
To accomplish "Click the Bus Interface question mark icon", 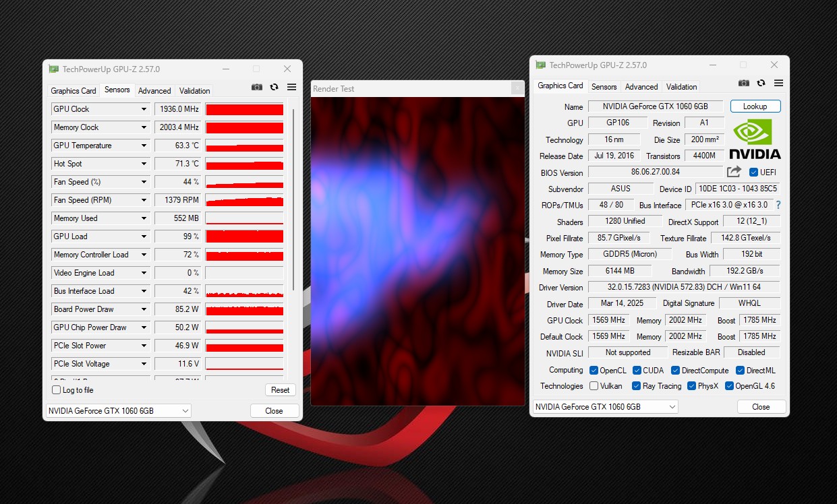I will [778, 205].
